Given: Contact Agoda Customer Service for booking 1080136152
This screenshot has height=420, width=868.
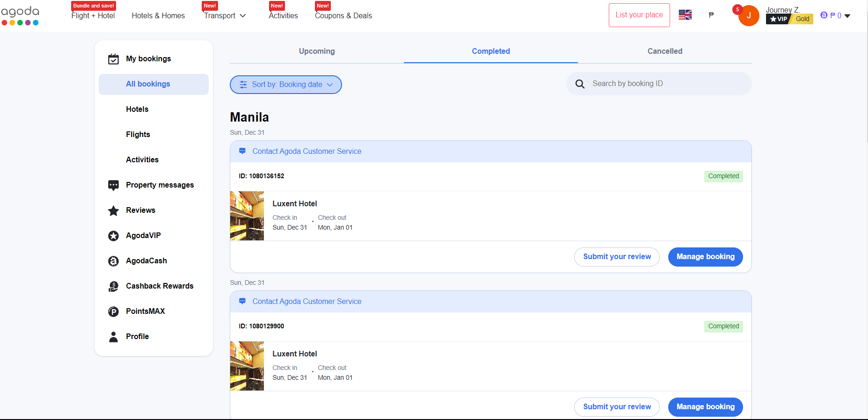Looking at the screenshot, I should [307, 152].
